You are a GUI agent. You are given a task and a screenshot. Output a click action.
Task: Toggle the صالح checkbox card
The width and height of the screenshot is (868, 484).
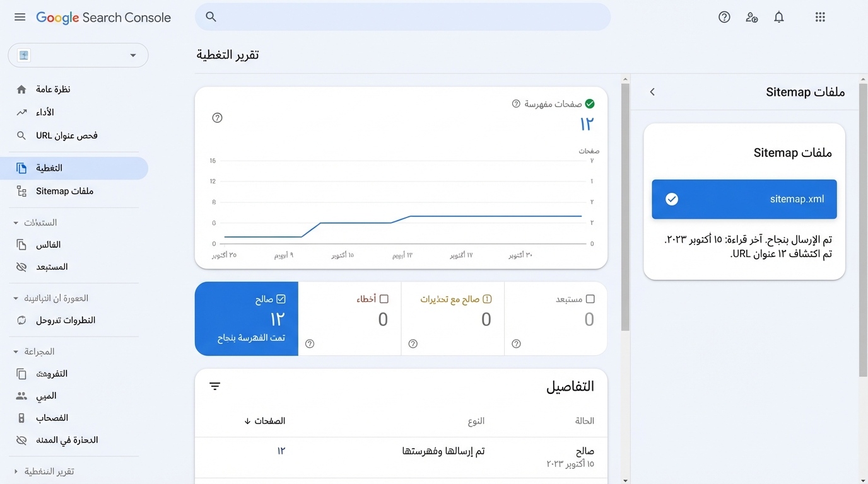[x=281, y=299]
